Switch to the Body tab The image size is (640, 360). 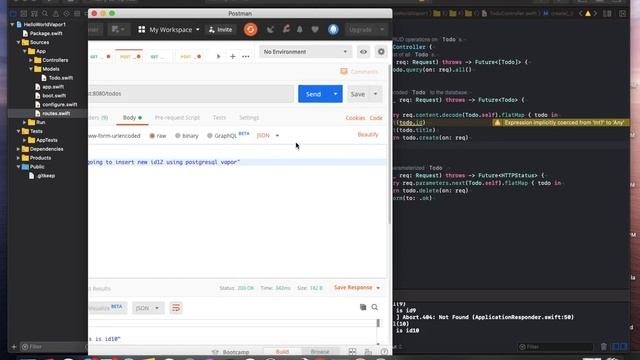(132, 118)
